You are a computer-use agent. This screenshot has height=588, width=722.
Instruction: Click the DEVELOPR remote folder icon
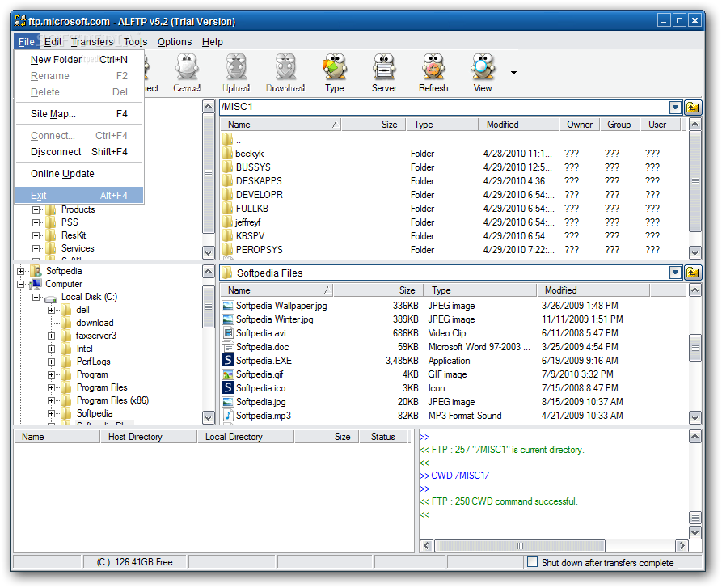click(227, 194)
